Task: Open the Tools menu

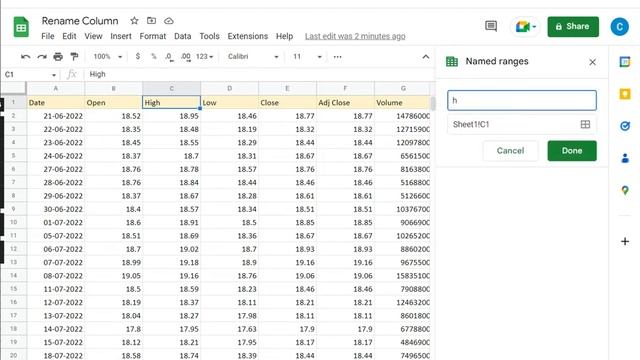Action: [209, 36]
